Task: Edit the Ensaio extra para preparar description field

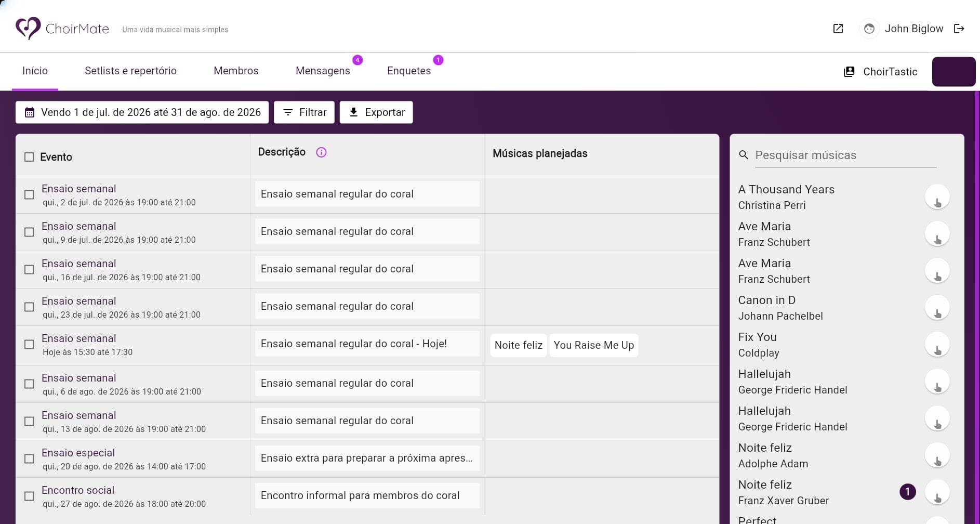Action: (x=367, y=458)
